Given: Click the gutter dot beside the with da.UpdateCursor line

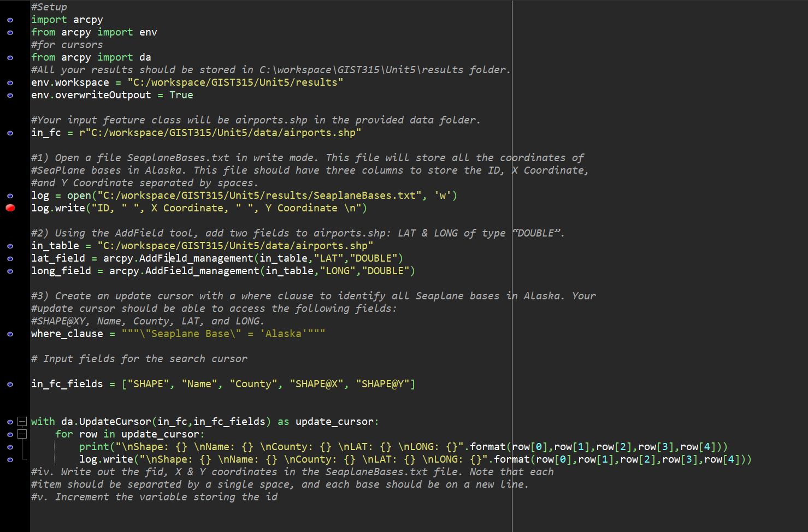Looking at the screenshot, I should [10, 421].
